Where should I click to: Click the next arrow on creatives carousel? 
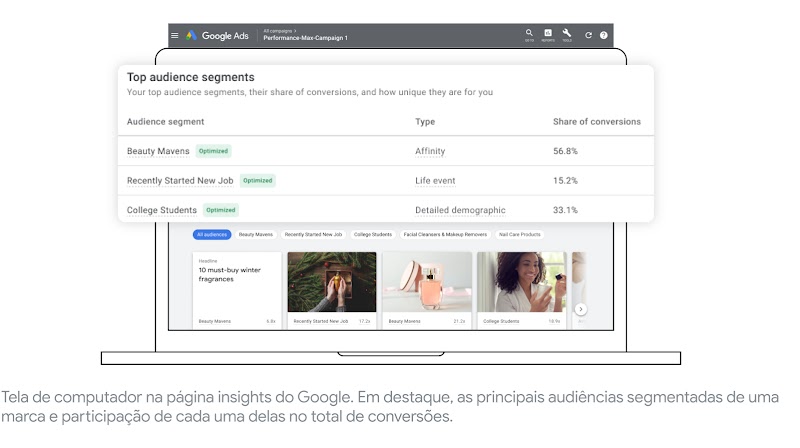tap(581, 309)
